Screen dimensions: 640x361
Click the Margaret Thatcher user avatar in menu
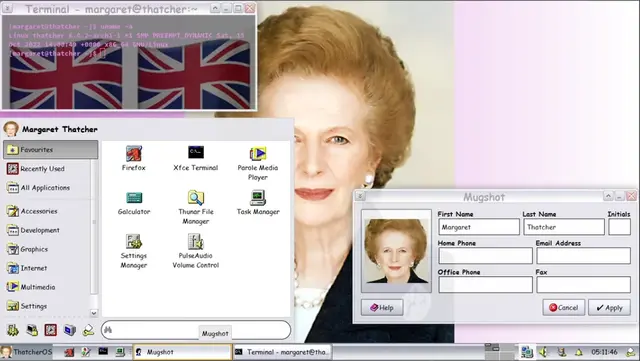click(11, 129)
